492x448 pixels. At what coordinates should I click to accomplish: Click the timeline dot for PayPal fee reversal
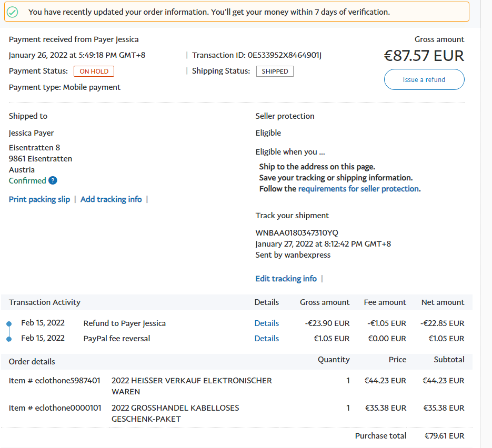[9, 339]
